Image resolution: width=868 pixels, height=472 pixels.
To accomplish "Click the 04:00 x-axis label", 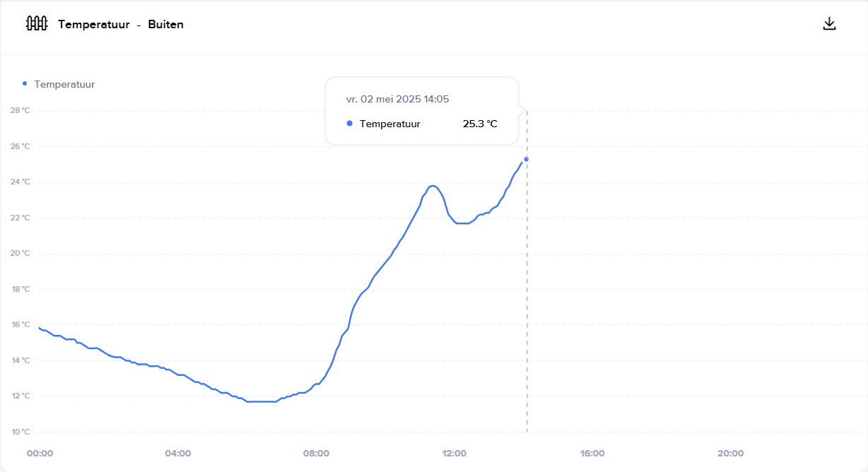I will (x=178, y=453).
